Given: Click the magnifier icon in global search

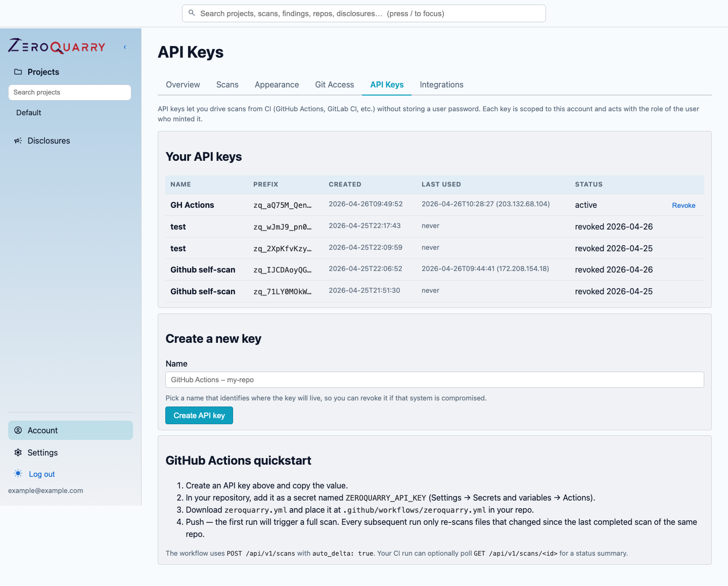Looking at the screenshot, I should coord(192,13).
